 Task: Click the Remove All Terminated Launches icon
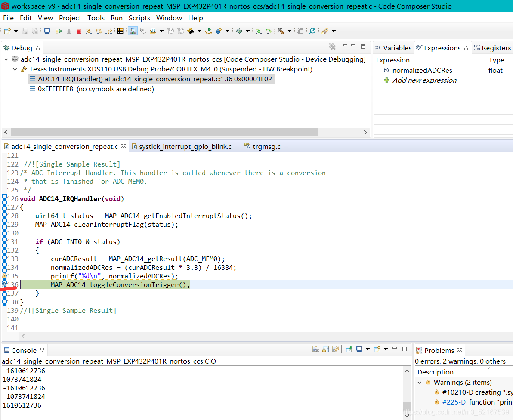[x=332, y=47]
